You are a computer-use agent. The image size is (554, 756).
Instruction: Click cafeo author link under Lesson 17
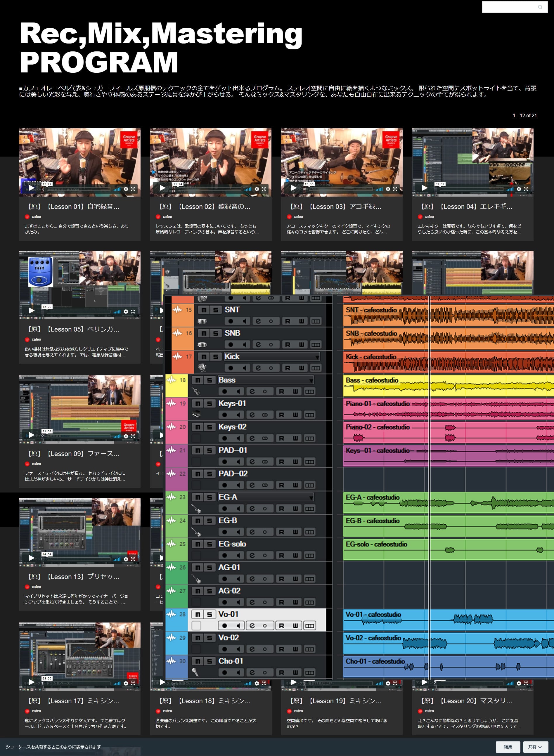[36, 711]
